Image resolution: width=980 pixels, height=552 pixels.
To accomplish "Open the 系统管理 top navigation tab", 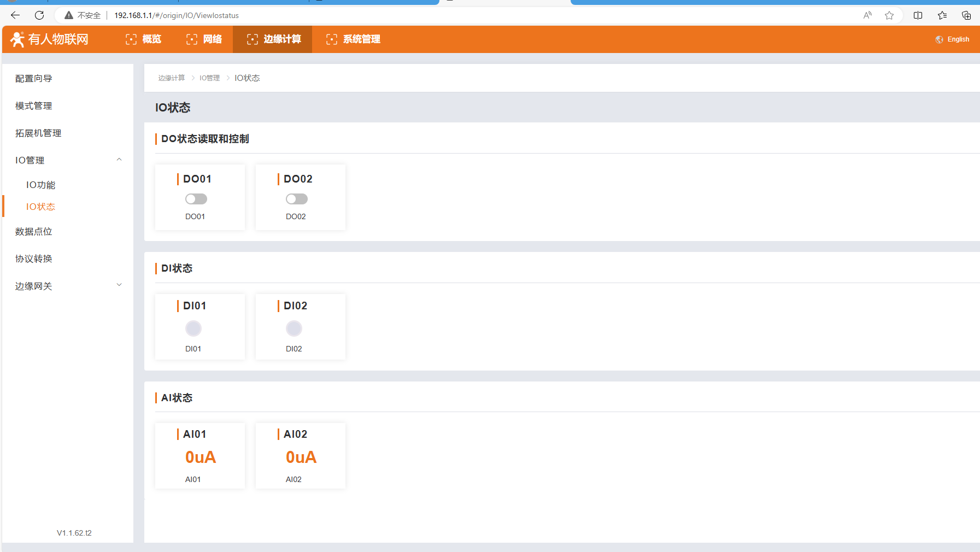I will pyautogui.click(x=353, y=39).
